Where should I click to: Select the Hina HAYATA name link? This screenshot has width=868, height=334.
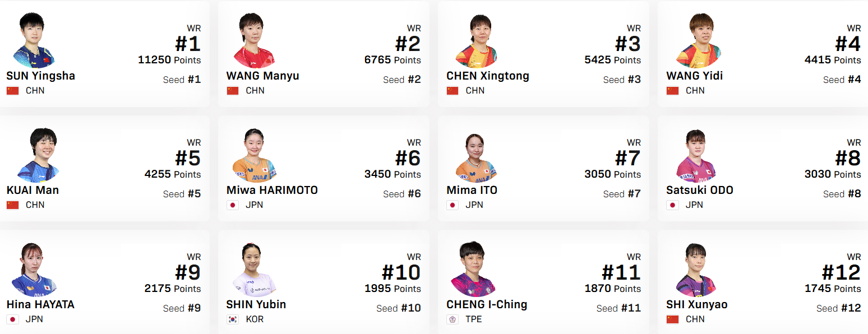(40, 304)
